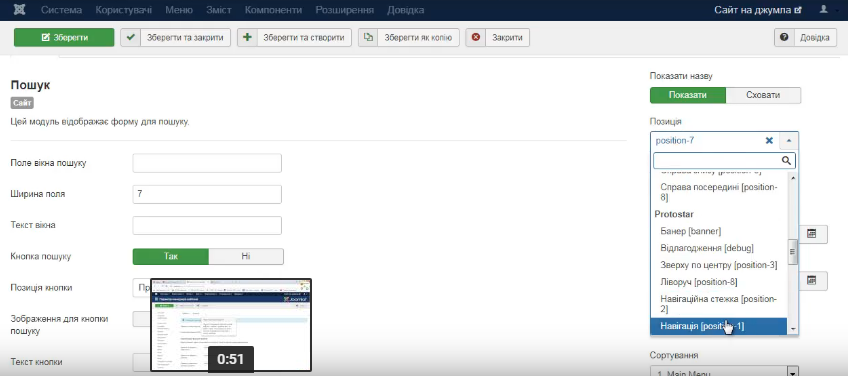Click the Зберегти green save button
Viewport: 848px width, 376px height.
point(64,37)
